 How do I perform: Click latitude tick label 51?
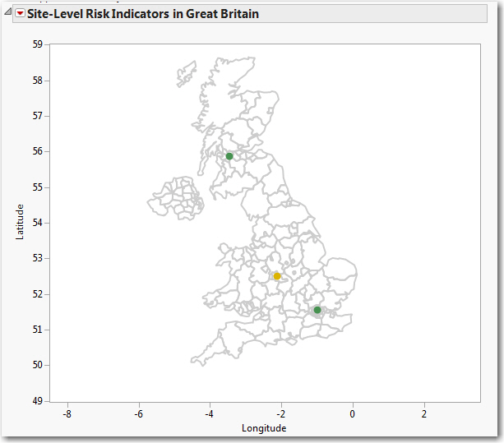point(38,330)
